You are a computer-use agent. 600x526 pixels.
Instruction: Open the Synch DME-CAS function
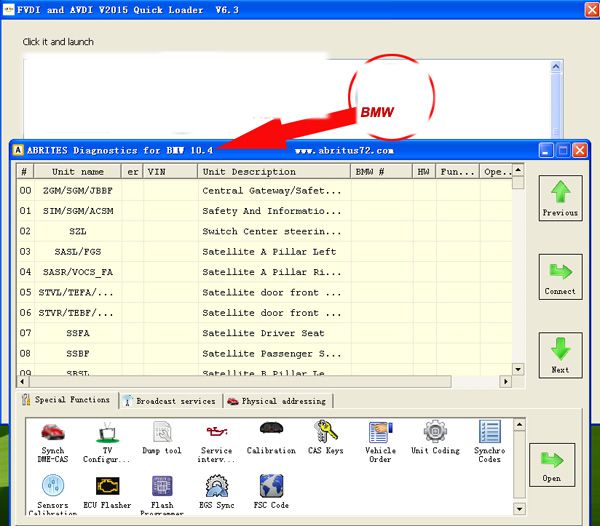53,443
